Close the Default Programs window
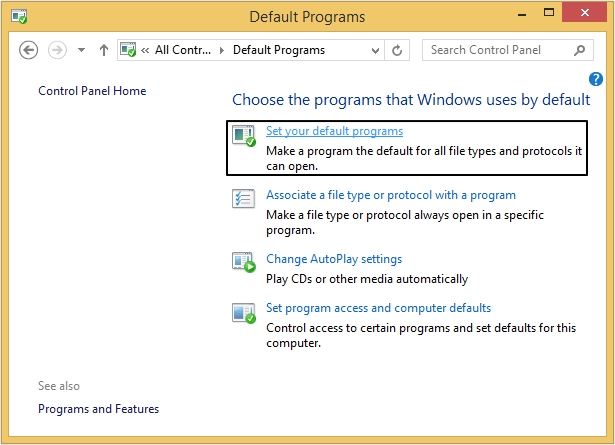This screenshot has height=445, width=615. pyautogui.click(x=584, y=12)
